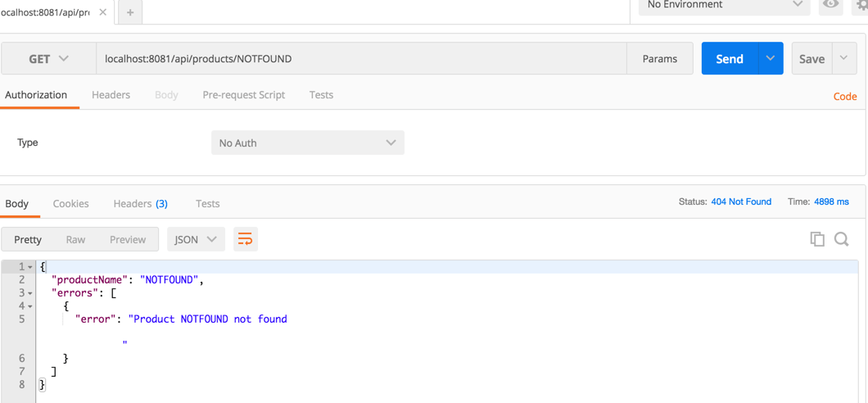The image size is (868, 403).
Task: Open the response Tests tab
Action: pyautogui.click(x=208, y=204)
